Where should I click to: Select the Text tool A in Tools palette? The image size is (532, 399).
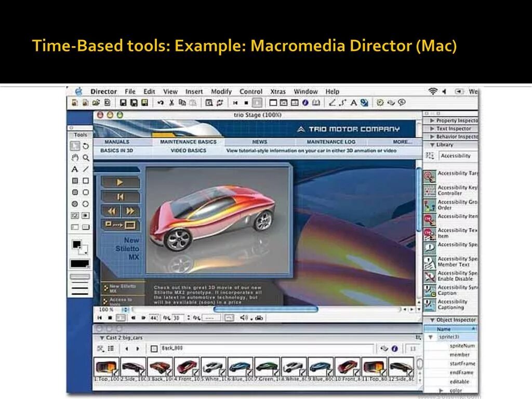pos(75,169)
